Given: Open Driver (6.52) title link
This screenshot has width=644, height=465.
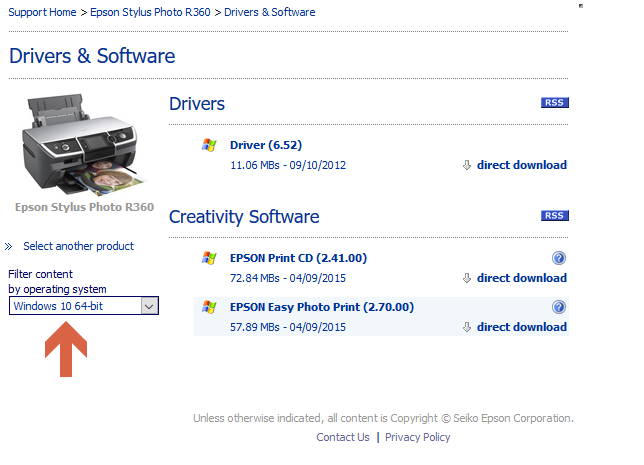Looking at the screenshot, I should (x=266, y=145).
